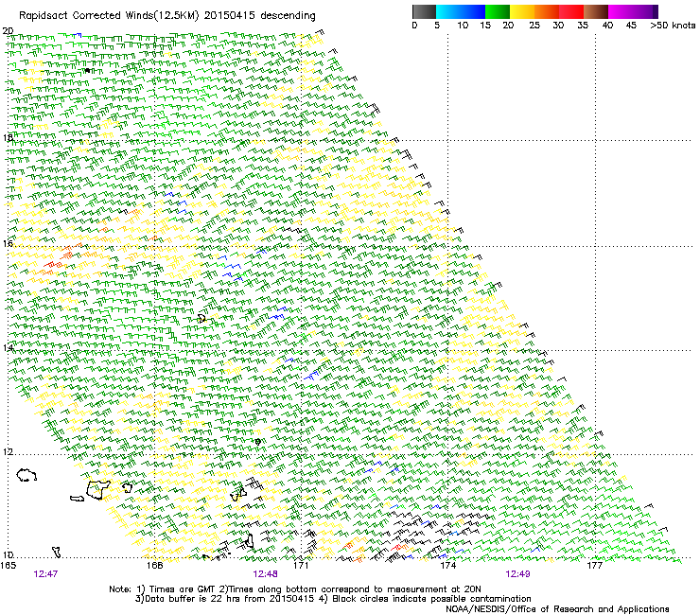This screenshot has height=615, width=700.
Task: Click the '174' longitude axis label
Action: tap(447, 565)
